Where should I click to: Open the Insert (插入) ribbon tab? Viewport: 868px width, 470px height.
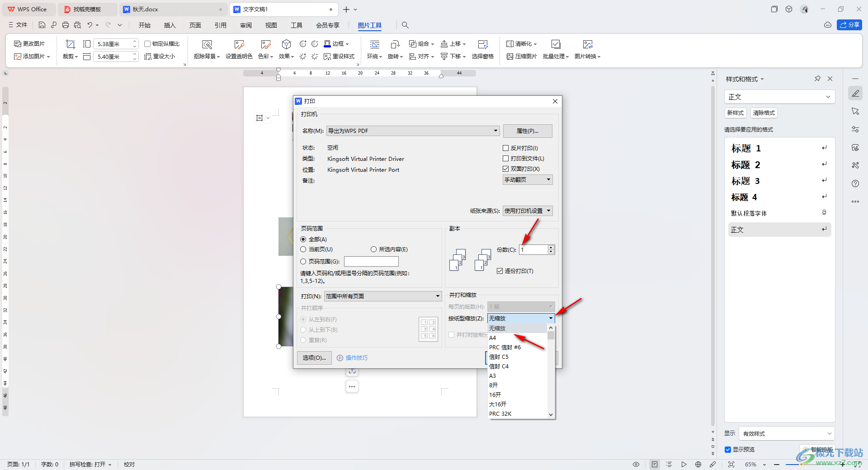click(x=170, y=25)
